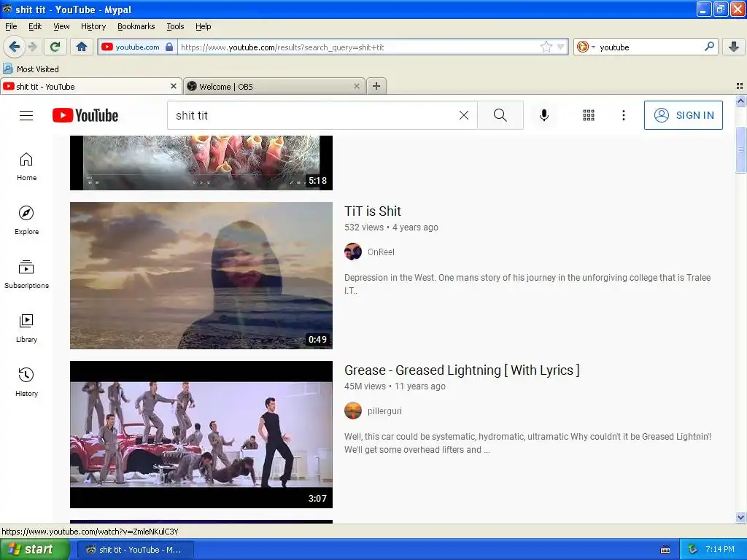Go back with the browser Back arrow

[x=14, y=47]
